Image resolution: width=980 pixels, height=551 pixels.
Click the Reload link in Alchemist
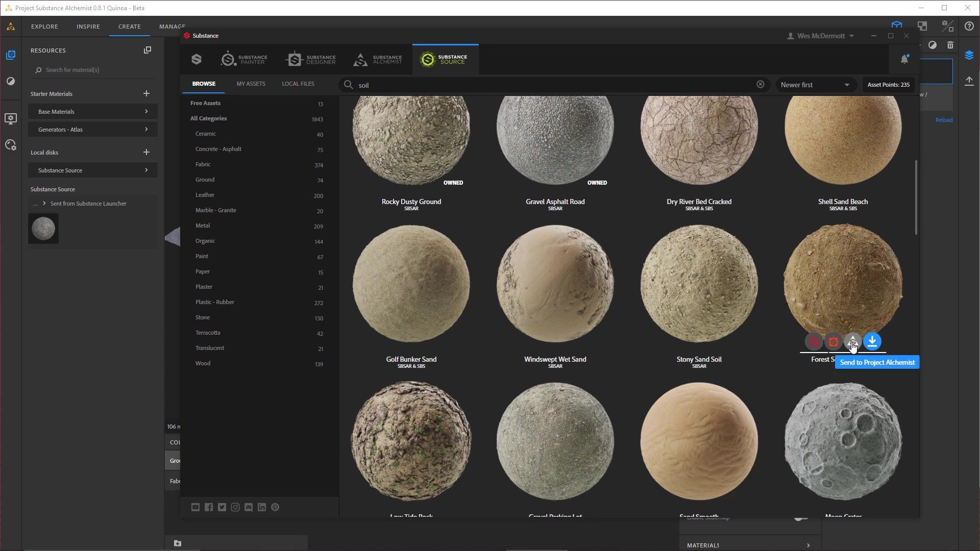(x=944, y=120)
